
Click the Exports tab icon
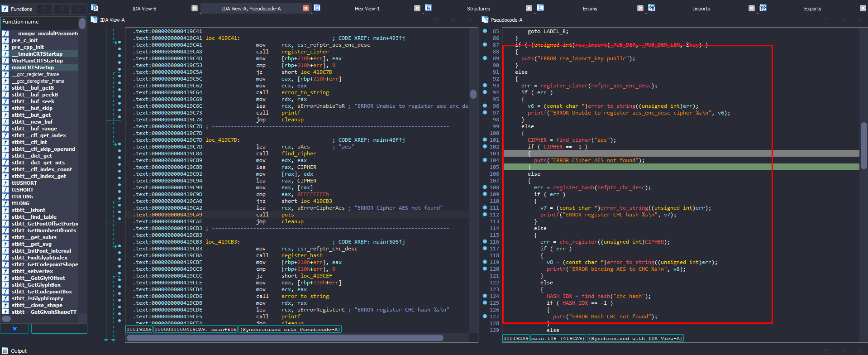(763, 8)
